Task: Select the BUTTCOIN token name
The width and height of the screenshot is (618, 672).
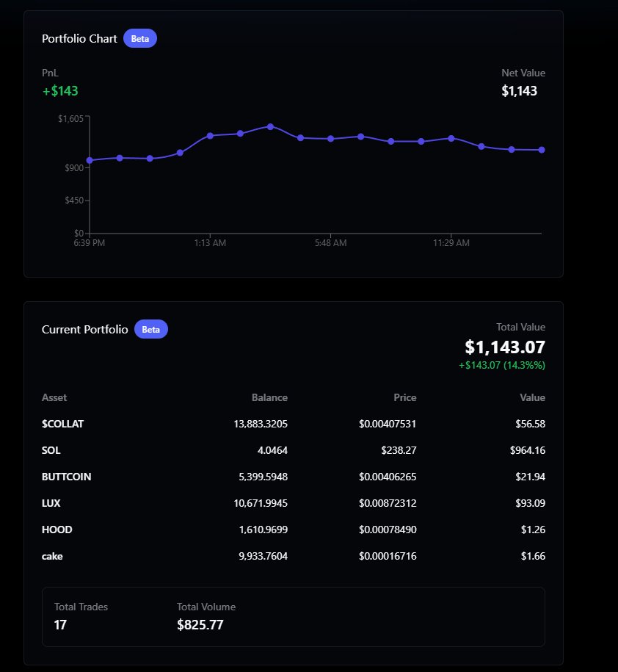Action: [x=67, y=477]
